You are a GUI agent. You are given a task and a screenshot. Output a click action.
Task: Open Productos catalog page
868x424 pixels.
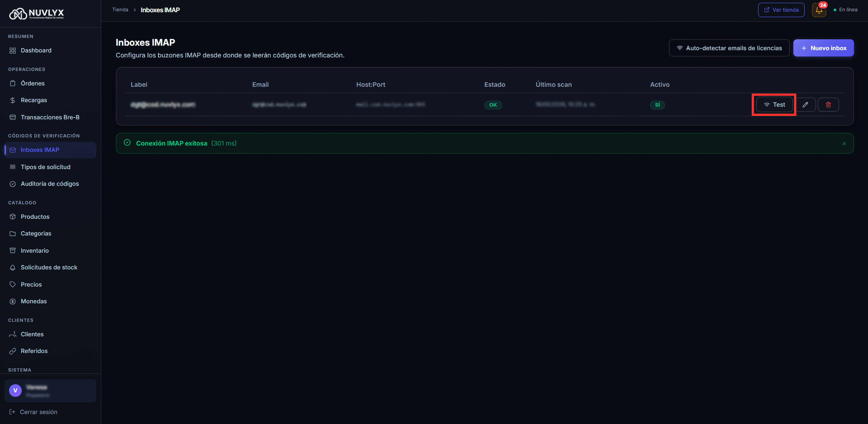pyautogui.click(x=50, y=217)
